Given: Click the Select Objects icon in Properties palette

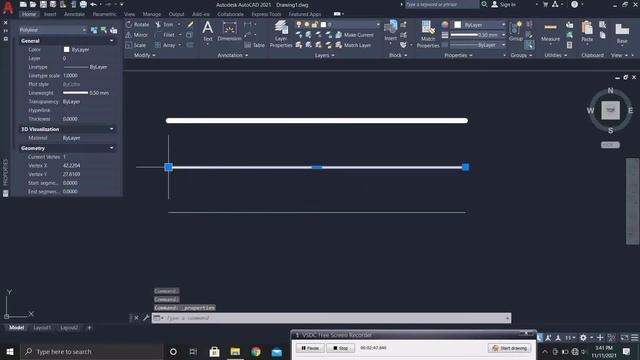Looking at the screenshot, I should (104, 30).
